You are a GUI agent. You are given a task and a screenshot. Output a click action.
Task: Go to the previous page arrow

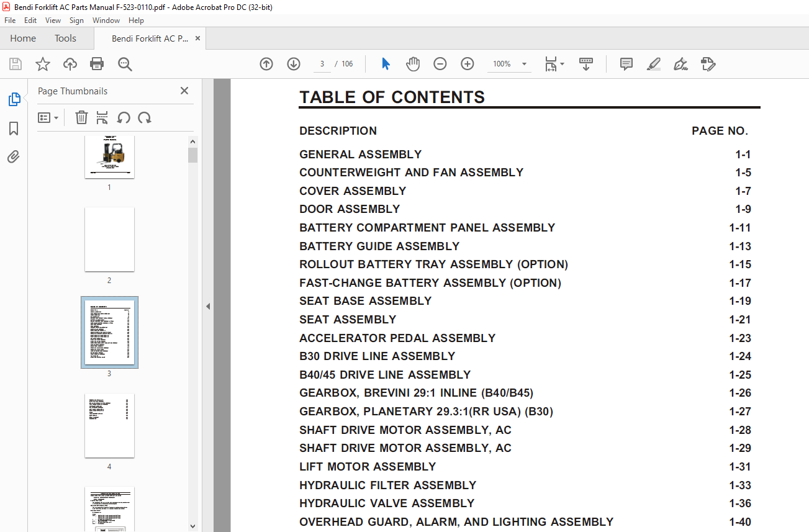(266, 64)
